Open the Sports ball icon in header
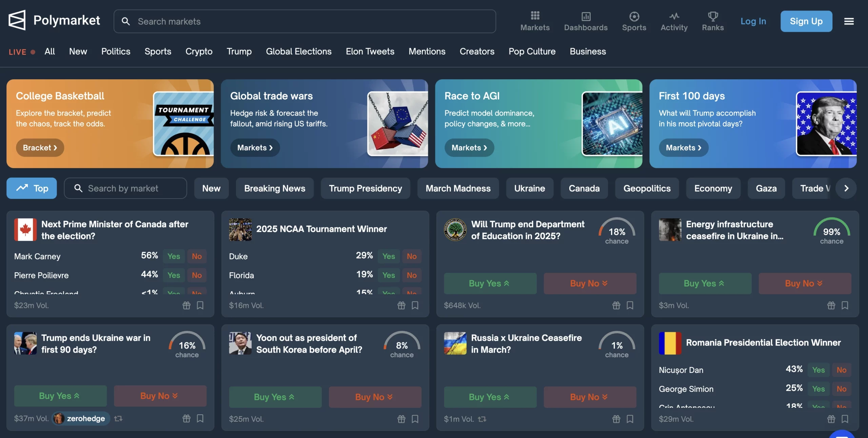Viewport: 868px width, 438px height. (x=634, y=16)
